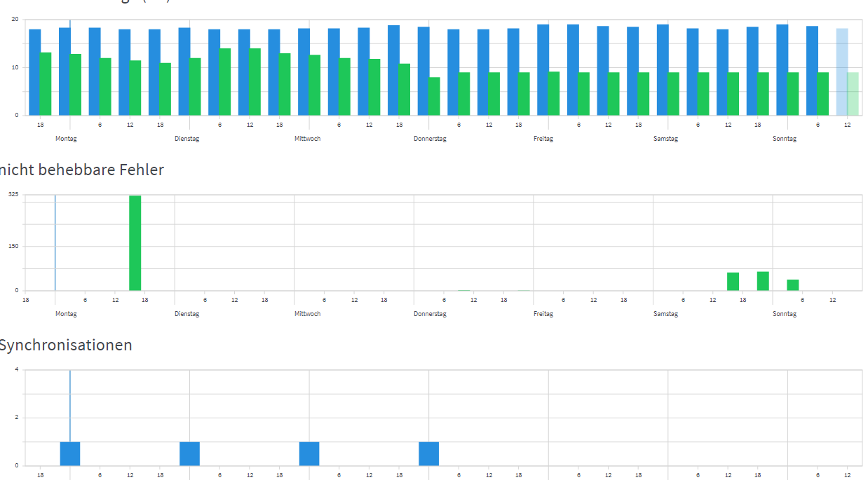Click the green Fehler bar just right of the Sonntag gridline
The height and width of the screenshot is (480, 868).
click(793, 285)
